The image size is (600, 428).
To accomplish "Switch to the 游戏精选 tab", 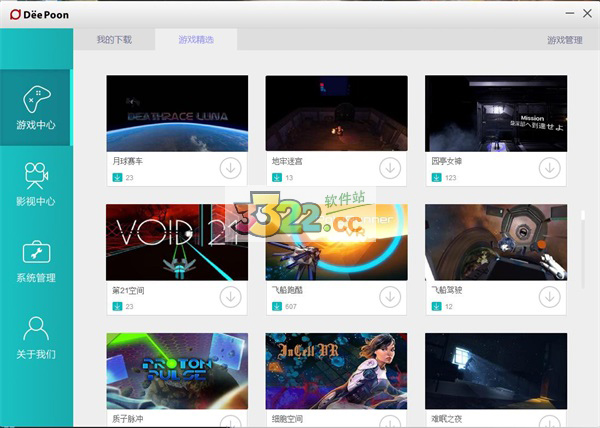I will pos(196,39).
